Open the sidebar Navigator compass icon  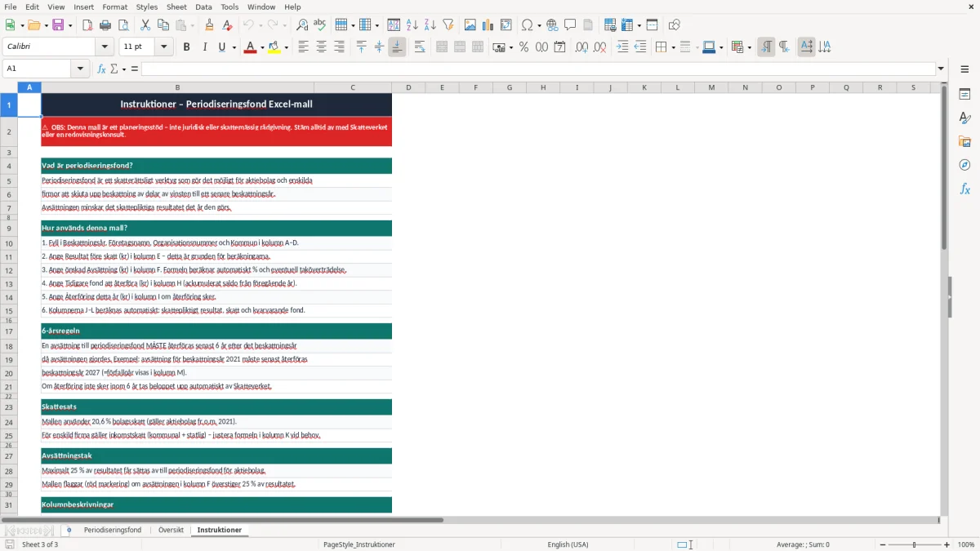click(x=964, y=165)
